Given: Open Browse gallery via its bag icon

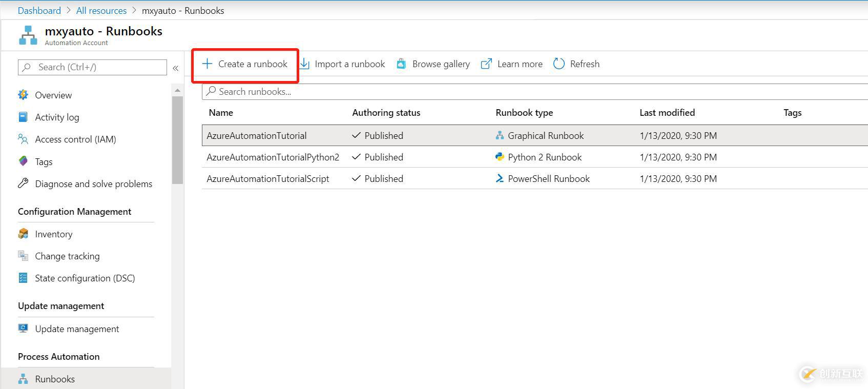Looking at the screenshot, I should 401,64.
